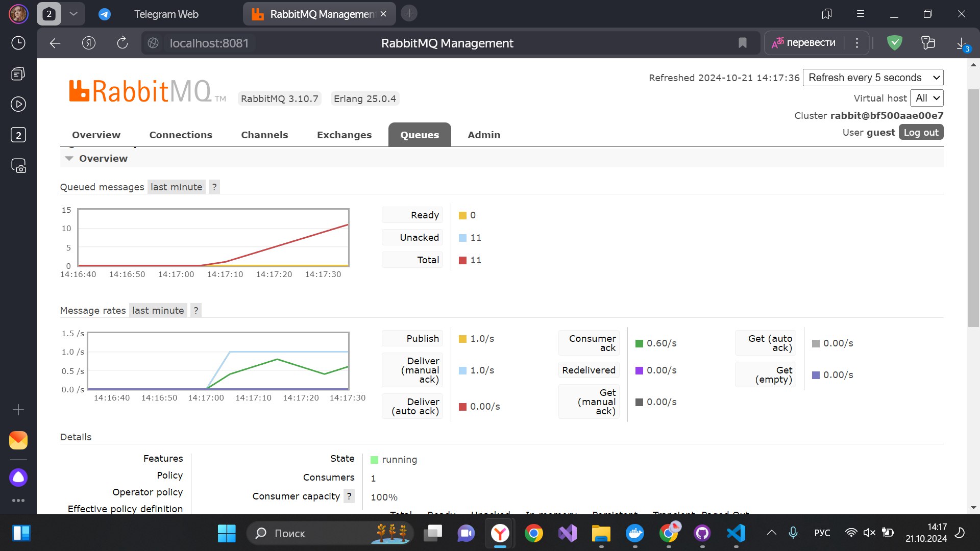Screen dimensions: 980x551
Task: Open the sidebar notes panel icon
Action: (x=18, y=74)
